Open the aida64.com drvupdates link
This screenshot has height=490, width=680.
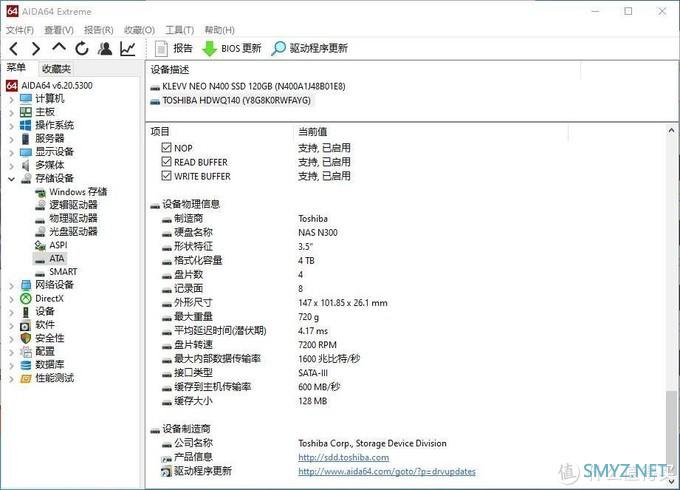pyautogui.click(x=387, y=471)
